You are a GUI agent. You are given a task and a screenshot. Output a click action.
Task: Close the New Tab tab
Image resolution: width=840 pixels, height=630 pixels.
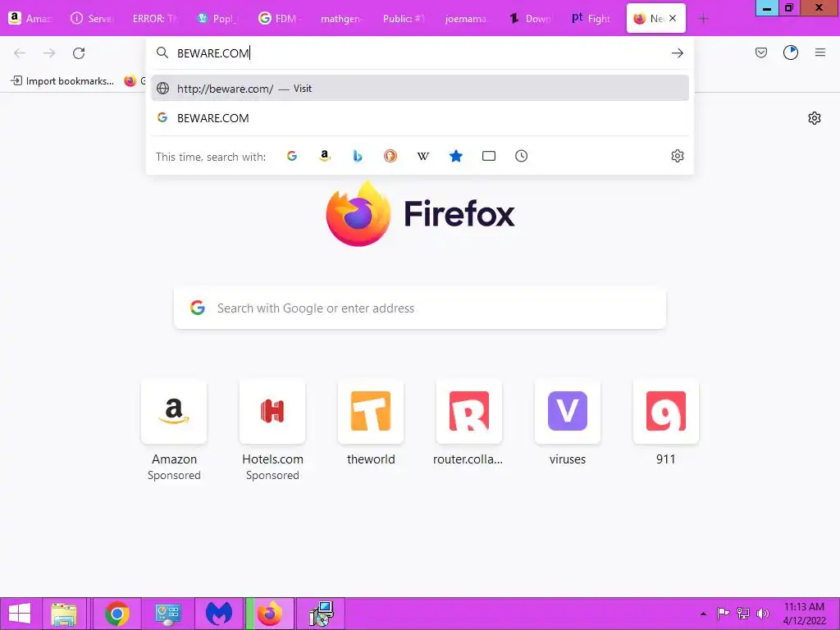673,18
